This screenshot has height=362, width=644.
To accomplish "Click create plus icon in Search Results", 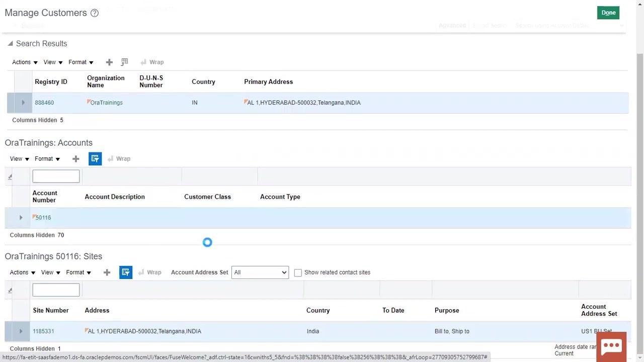I will click(x=109, y=62).
